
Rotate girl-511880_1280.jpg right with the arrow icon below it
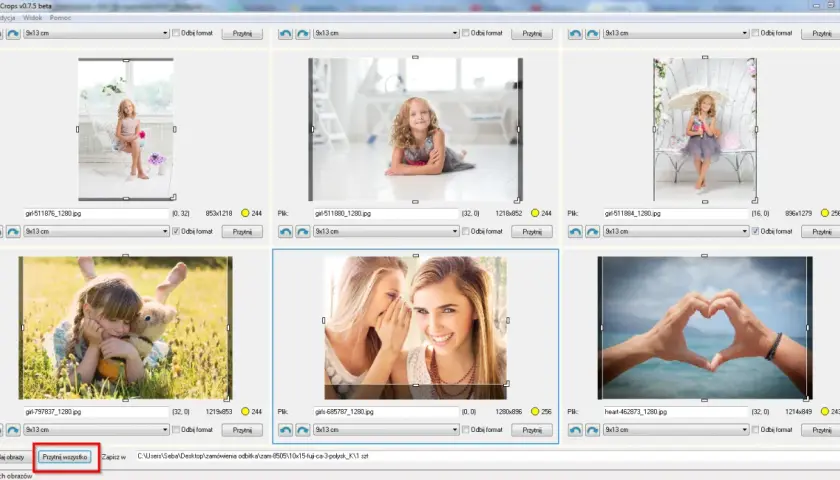click(303, 231)
